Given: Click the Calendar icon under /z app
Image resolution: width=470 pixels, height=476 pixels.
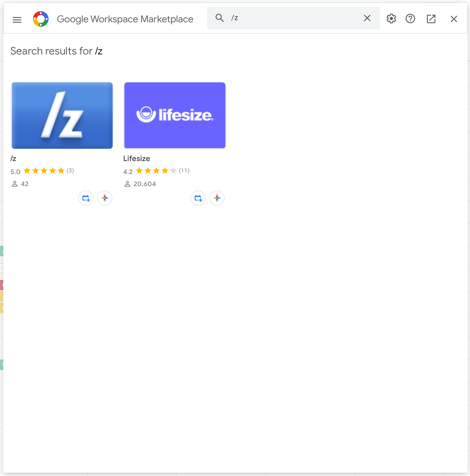Looking at the screenshot, I should (86, 198).
